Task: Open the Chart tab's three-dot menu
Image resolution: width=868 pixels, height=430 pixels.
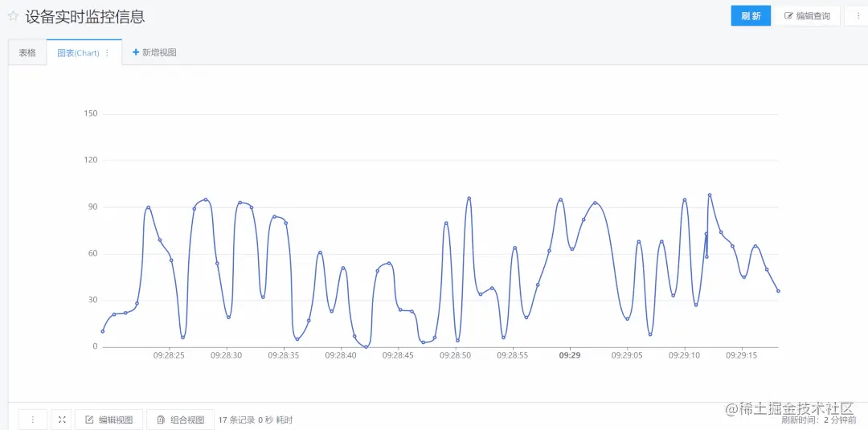Action: (x=108, y=52)
